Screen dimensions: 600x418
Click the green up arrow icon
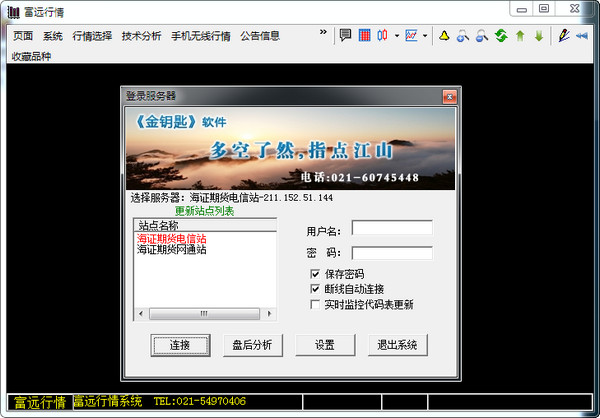tap(520, 36)
